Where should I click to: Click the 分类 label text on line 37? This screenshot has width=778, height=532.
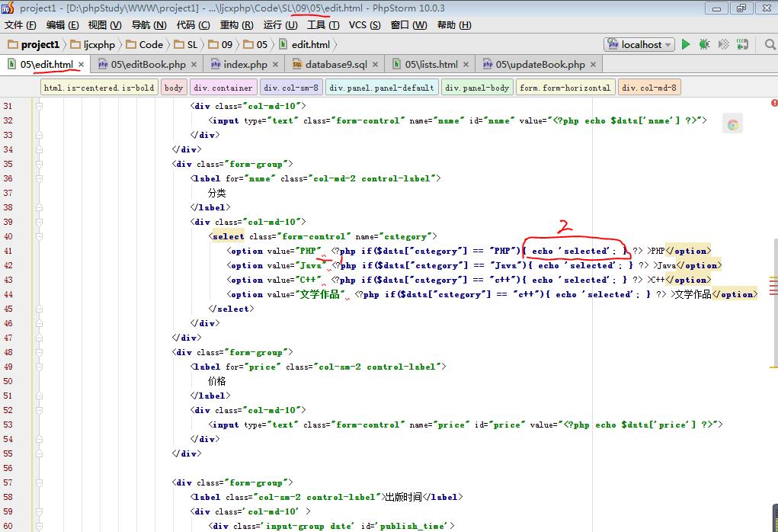tap(217, 193)
